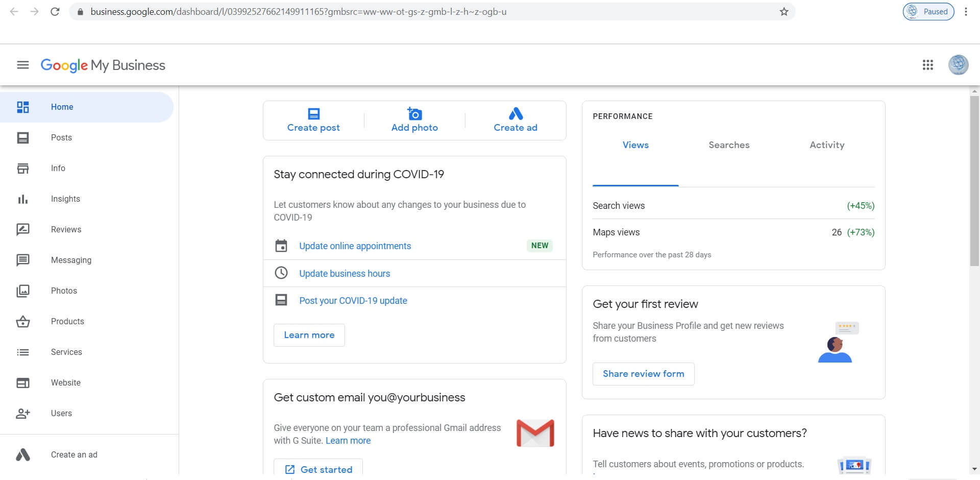Reload the page
The height and width of the screenshot is (480, 980).
click(55, 12)
